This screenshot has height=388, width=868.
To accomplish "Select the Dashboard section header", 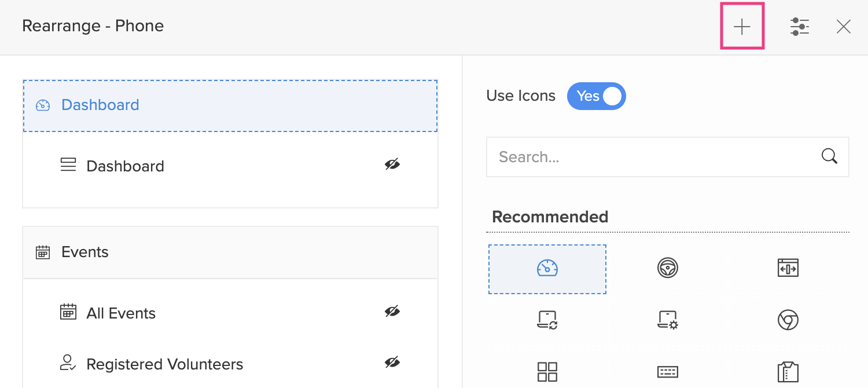I will coord(230,105).
